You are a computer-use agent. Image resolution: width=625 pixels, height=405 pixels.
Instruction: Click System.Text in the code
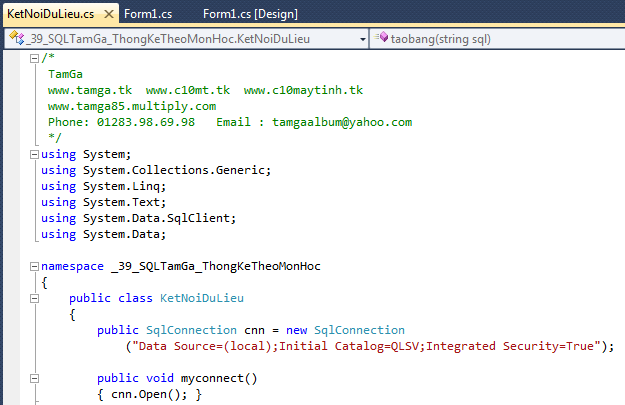click(x=121, y=202)
